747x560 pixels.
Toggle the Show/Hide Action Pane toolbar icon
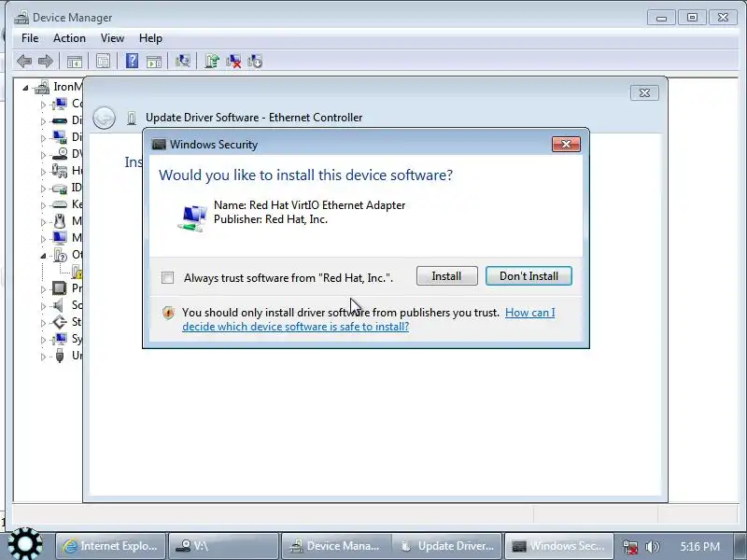pyautogui.click(x=154, y=62)
